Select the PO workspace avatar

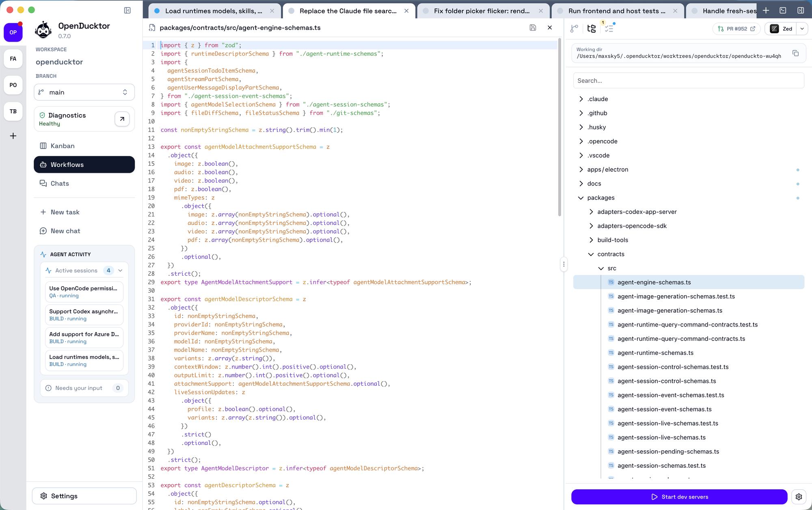[x=13, y=85]
